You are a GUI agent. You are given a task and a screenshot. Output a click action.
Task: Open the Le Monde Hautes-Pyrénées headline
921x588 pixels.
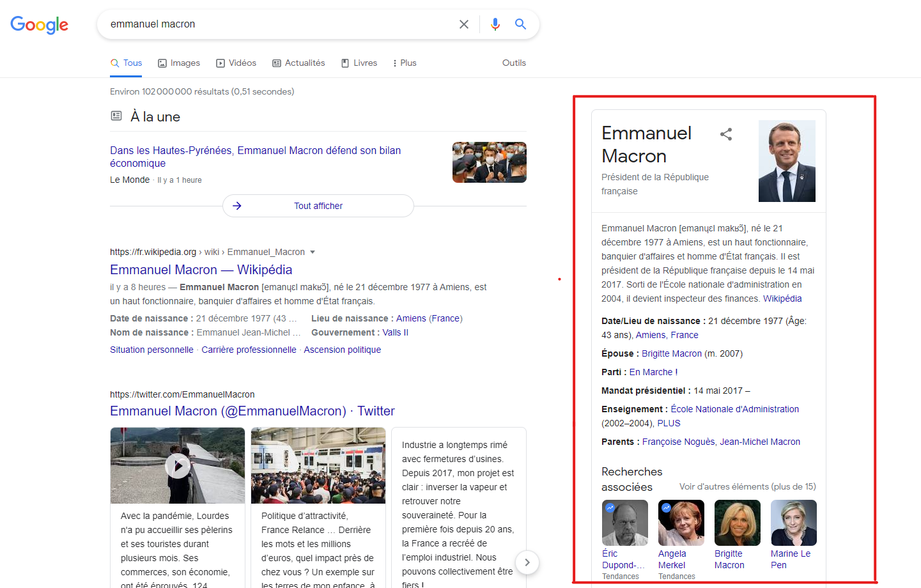tap(256, 157)
